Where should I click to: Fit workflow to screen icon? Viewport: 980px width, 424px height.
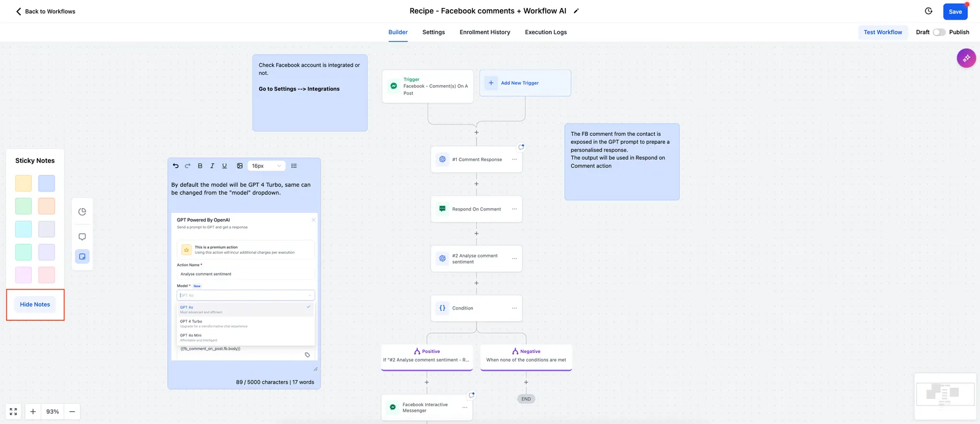click(x=13, y=412)
